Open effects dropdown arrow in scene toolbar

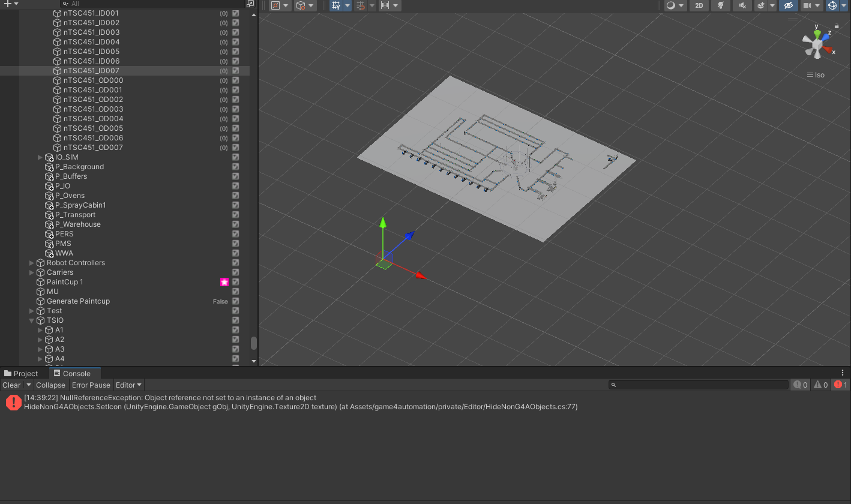click(772, 5)
